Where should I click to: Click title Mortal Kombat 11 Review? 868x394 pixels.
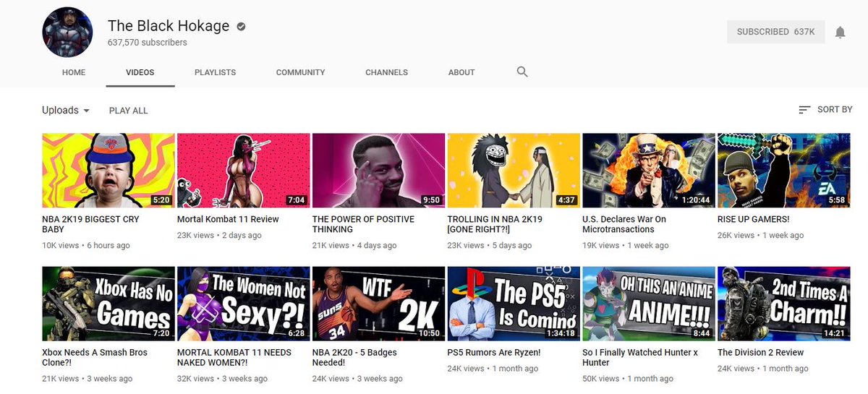click(x=228, y=219)
